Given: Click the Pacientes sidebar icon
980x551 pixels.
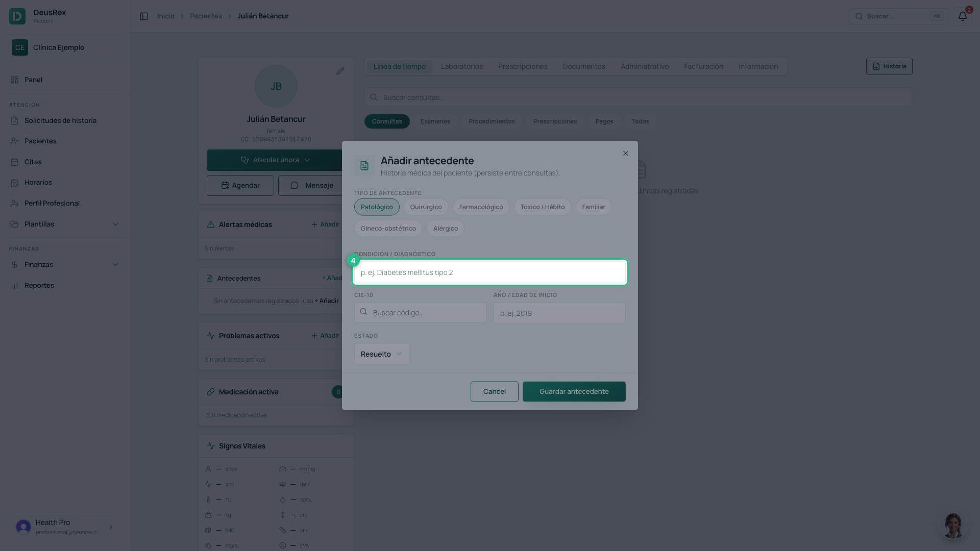Looking at the screenshot, I should 14,141.
